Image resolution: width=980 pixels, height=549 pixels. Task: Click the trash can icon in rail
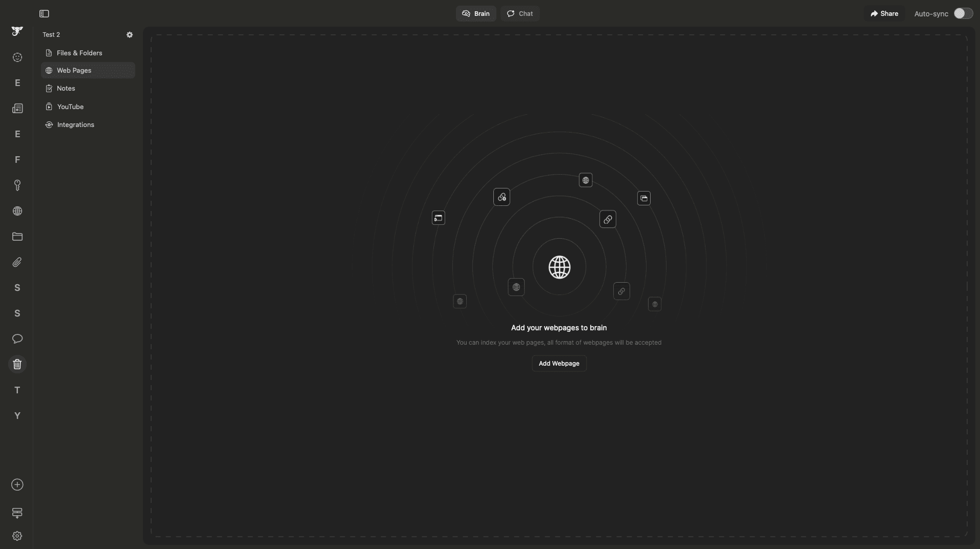point(17,365)
